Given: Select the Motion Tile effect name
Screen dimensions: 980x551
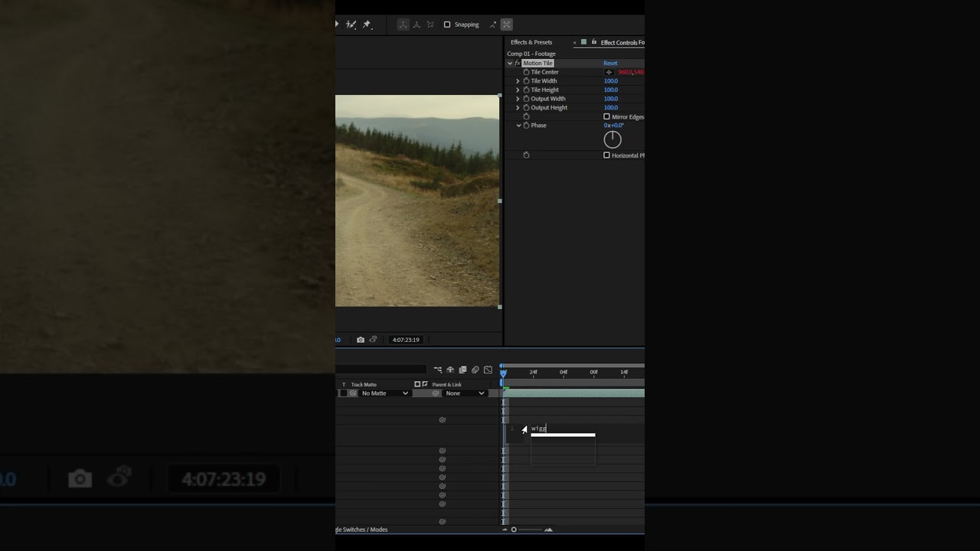Looking at the screenshot, I should coord(537,64).
